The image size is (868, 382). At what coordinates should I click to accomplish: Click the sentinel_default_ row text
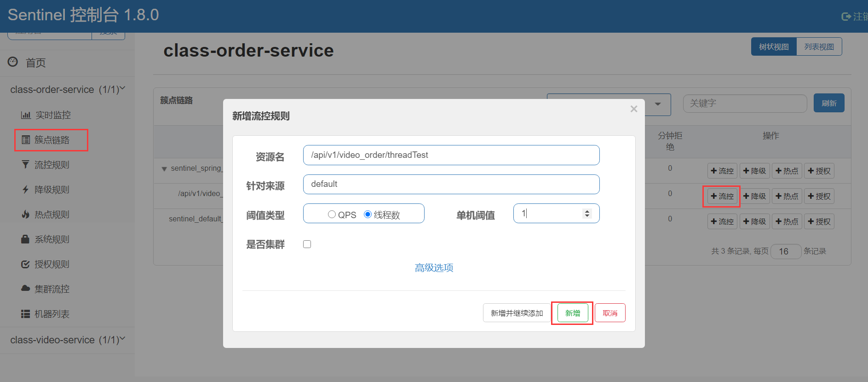coord(195,219)
